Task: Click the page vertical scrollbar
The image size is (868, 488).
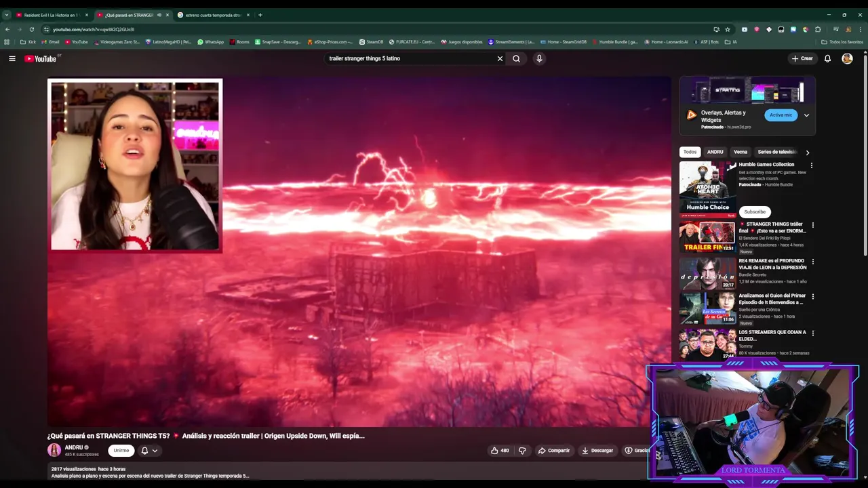Action: point(865,156)
